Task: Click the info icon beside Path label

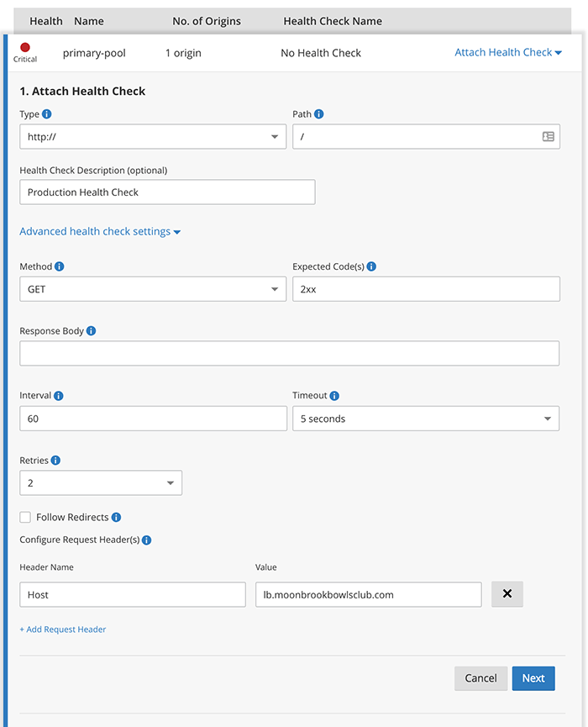Action: [x=318, y=114]
